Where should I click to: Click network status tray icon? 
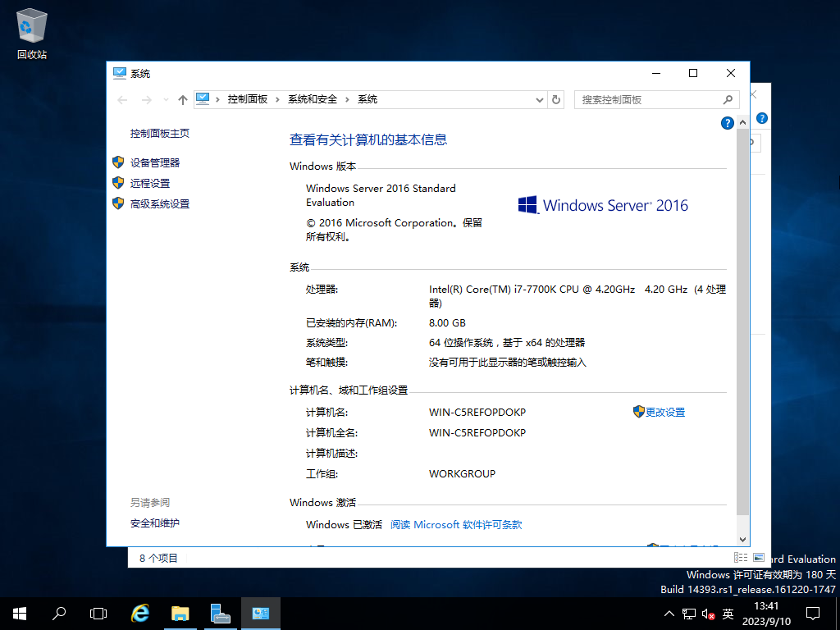coord(689,614)
